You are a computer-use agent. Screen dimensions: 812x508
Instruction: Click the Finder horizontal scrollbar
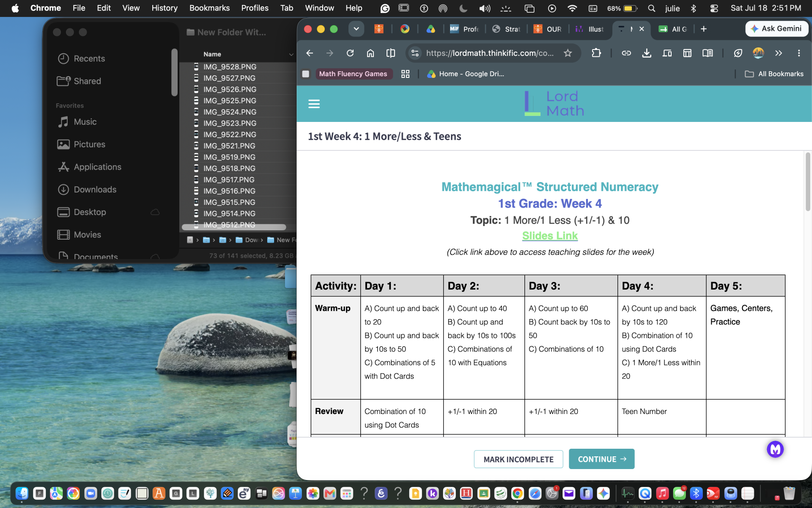234,227
